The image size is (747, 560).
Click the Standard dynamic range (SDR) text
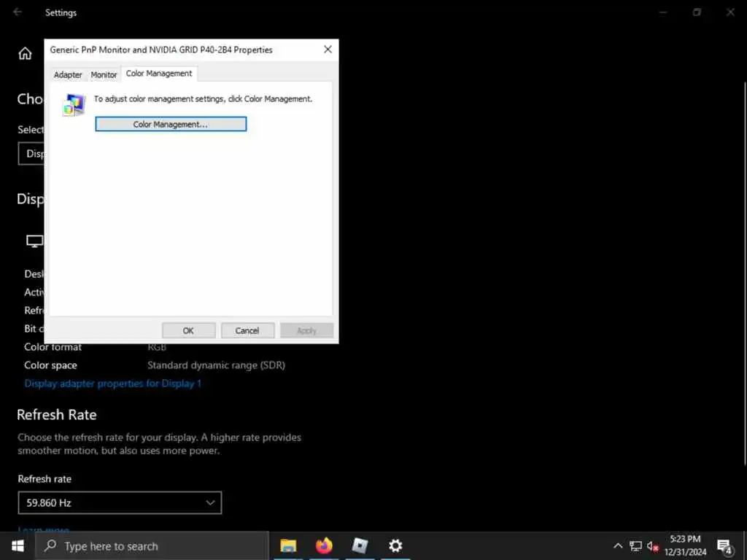pos(216,365)
